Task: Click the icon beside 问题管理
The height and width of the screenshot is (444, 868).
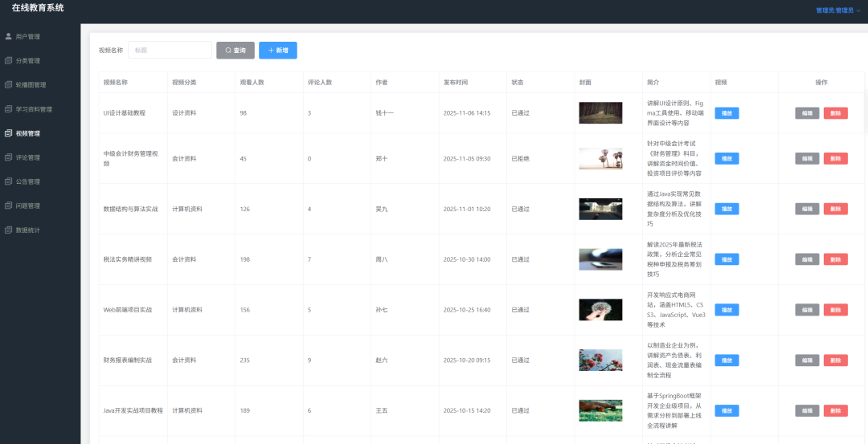Action: click(x=8, y=206)
